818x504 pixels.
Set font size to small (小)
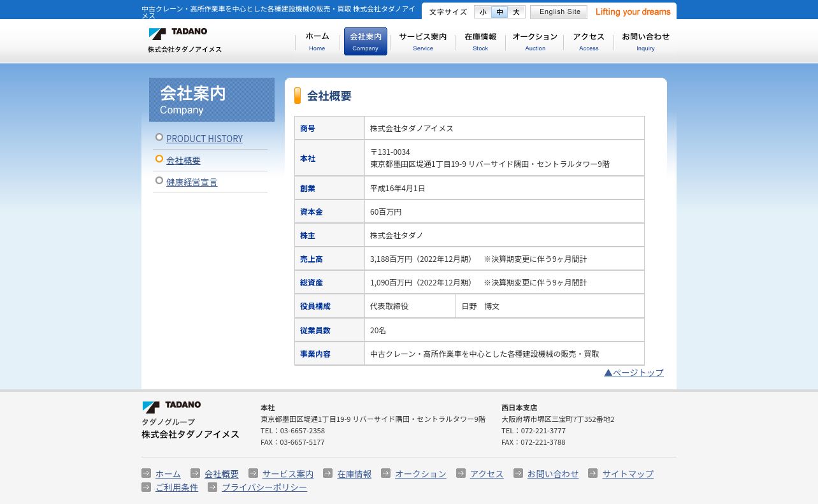coord(483,12)
